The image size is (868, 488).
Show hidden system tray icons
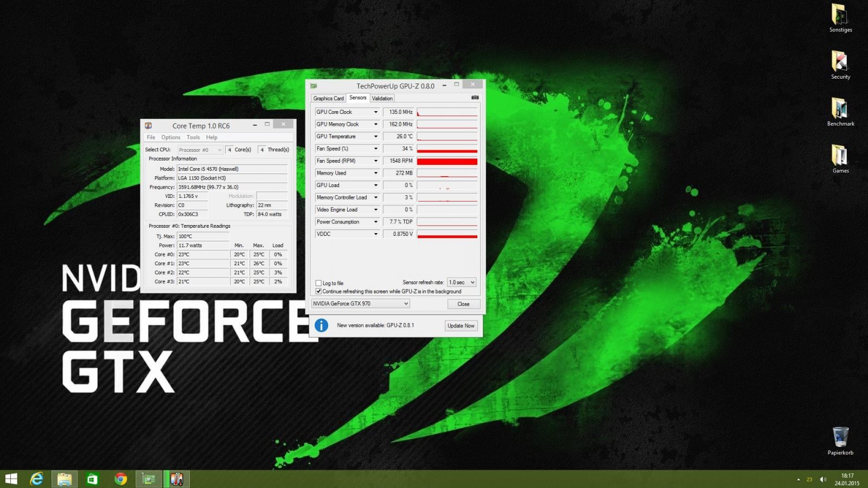tap(798, 479)
